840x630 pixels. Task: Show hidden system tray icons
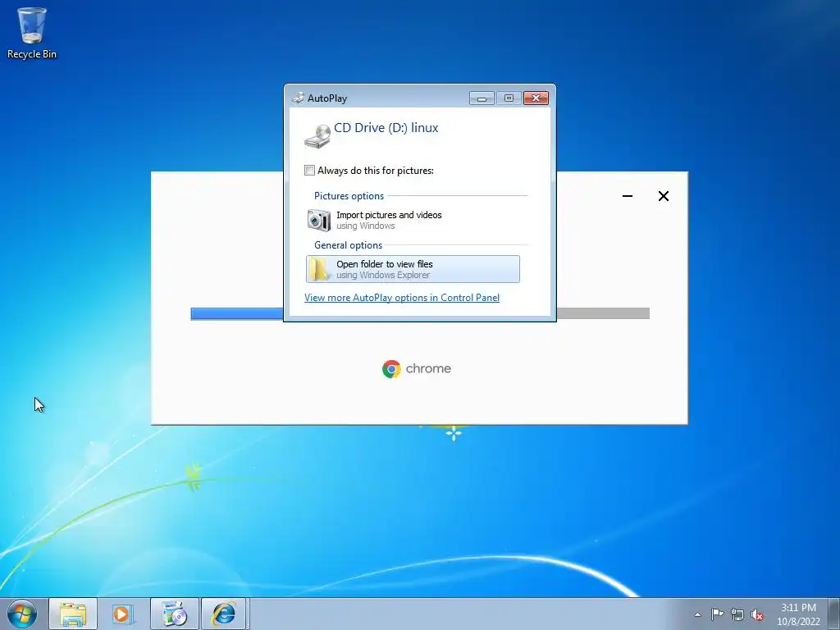[x=697, y=614]
